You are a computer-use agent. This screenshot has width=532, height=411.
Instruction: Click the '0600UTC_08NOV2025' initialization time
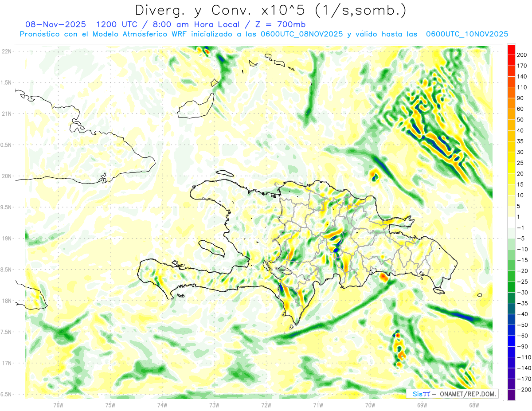302,34
